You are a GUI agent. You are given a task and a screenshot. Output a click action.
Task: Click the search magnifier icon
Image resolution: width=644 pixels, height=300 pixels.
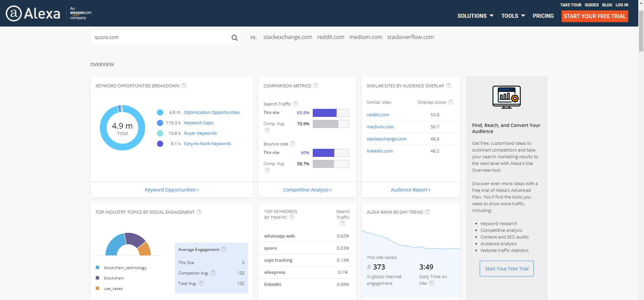(234, 38)
